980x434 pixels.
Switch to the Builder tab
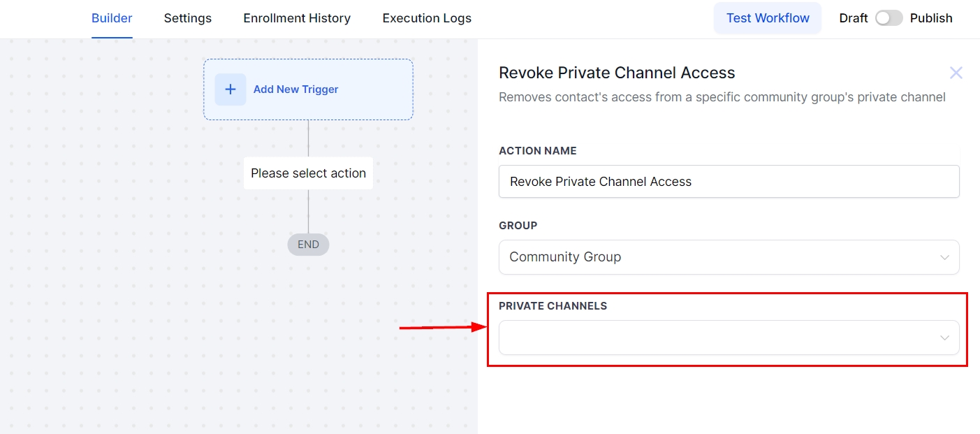[x=112, y=18]
